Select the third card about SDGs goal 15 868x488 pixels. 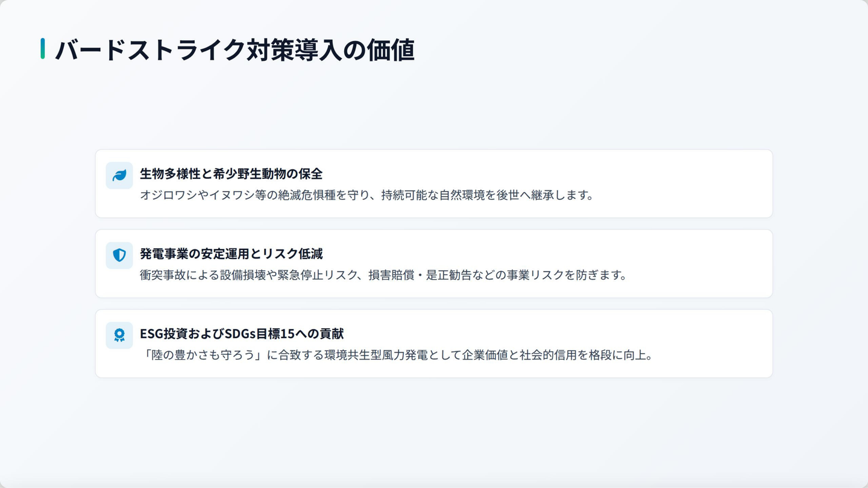click(434, 344)
